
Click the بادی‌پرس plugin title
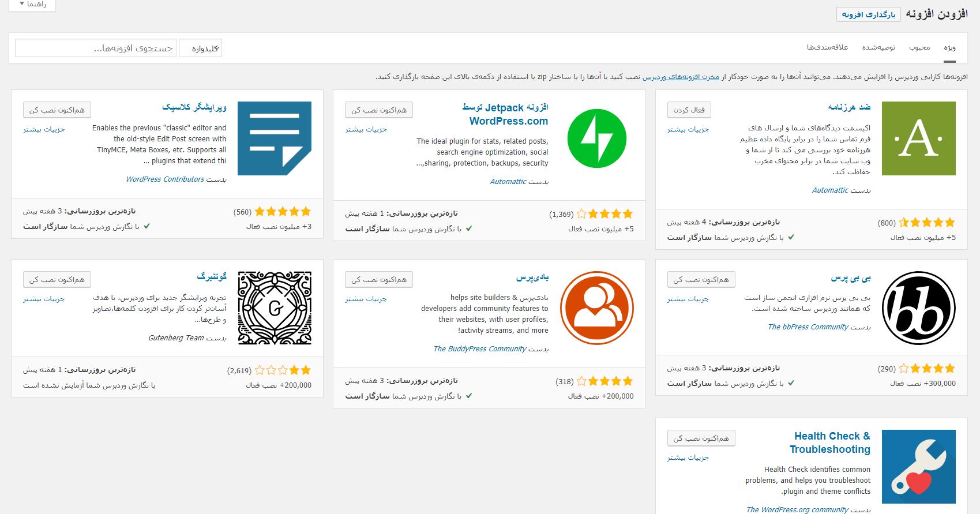(x=532, y=277)
